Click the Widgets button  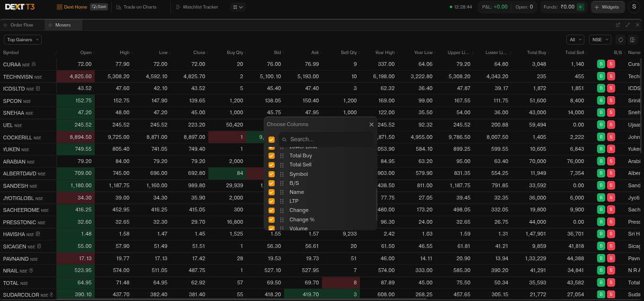[607, 7]
